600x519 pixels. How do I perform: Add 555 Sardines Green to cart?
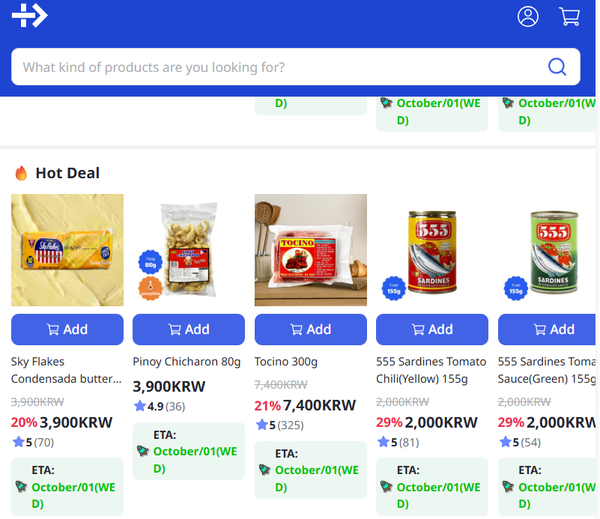pyautogui.click(x=548, y=329)
